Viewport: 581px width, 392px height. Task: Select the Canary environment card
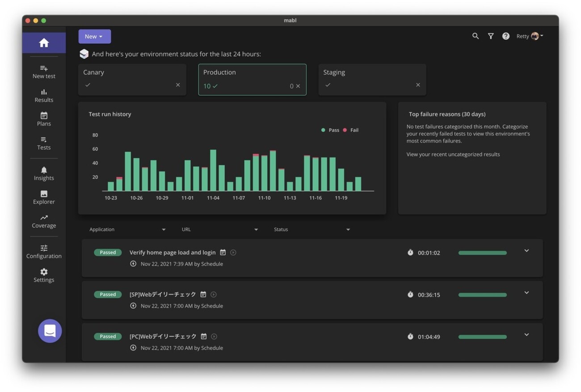pyautogui.click(x=132, y=80)
